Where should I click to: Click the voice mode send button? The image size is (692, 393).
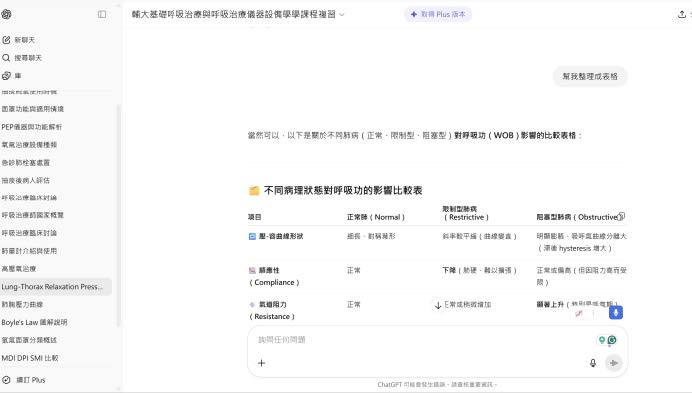[x=613, y=363]
